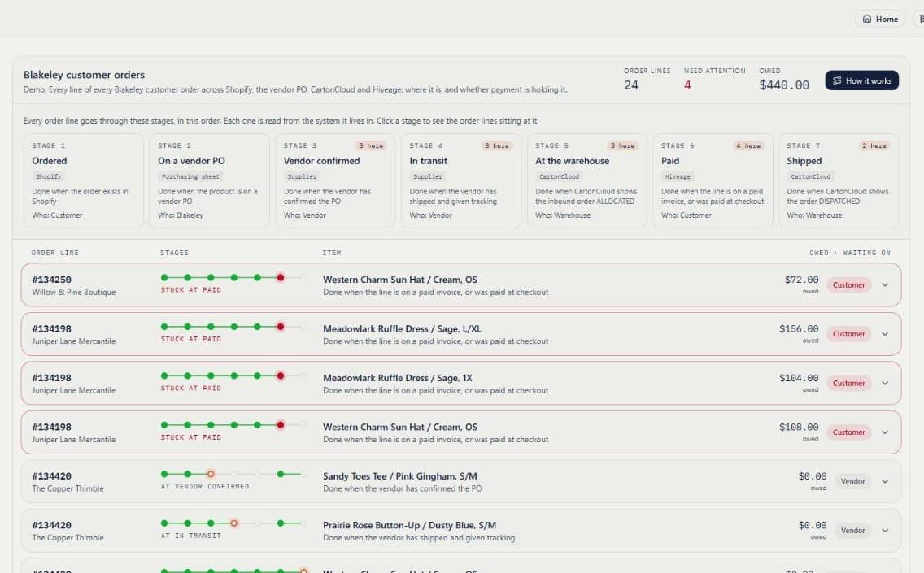Click the orange stage dot on Prairie Rose row
The image size is (924, 573).
click(x=234, y=523)
